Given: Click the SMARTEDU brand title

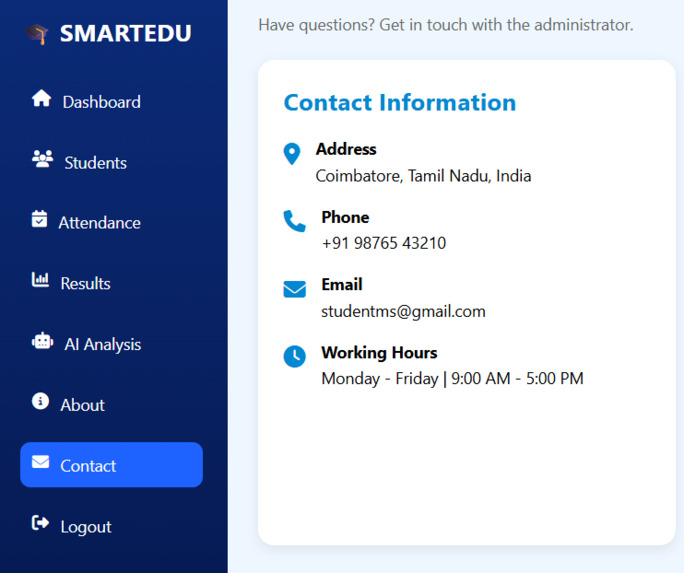Looking at the screenshot, I should pos(126,33).
